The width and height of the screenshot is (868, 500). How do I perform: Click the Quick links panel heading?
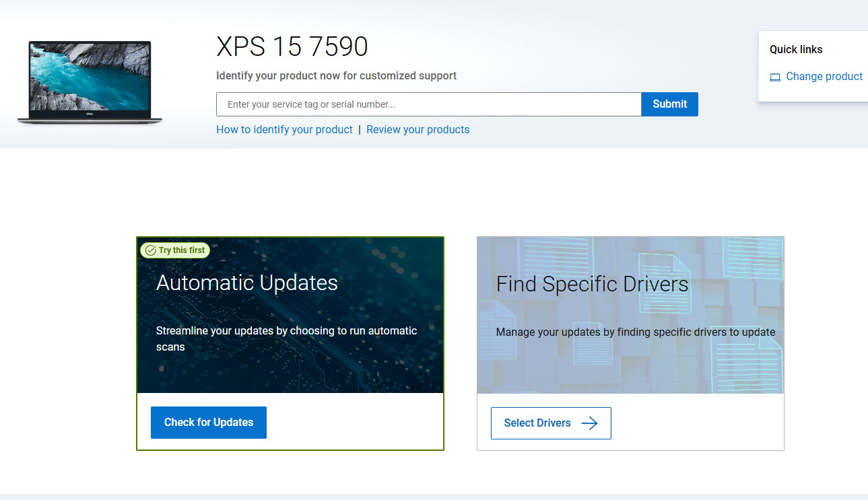point(796,50)
